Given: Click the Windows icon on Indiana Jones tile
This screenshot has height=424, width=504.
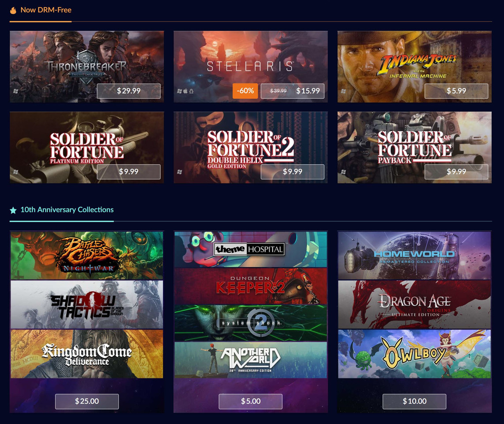Looking at the screenshot, I should [x=343, y=91].
